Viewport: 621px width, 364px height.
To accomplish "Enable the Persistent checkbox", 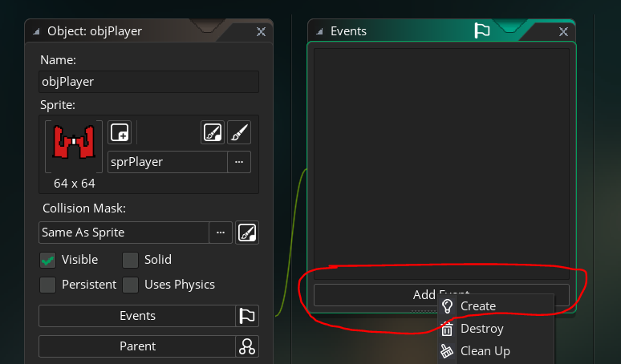I will tap(48, 285).
